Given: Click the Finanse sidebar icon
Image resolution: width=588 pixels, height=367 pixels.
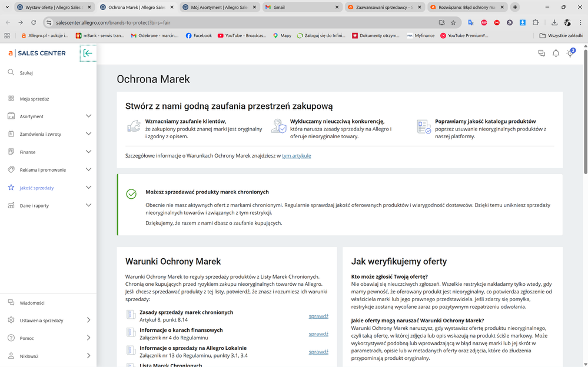Looking at the screenshot, I should click(11, 152).
